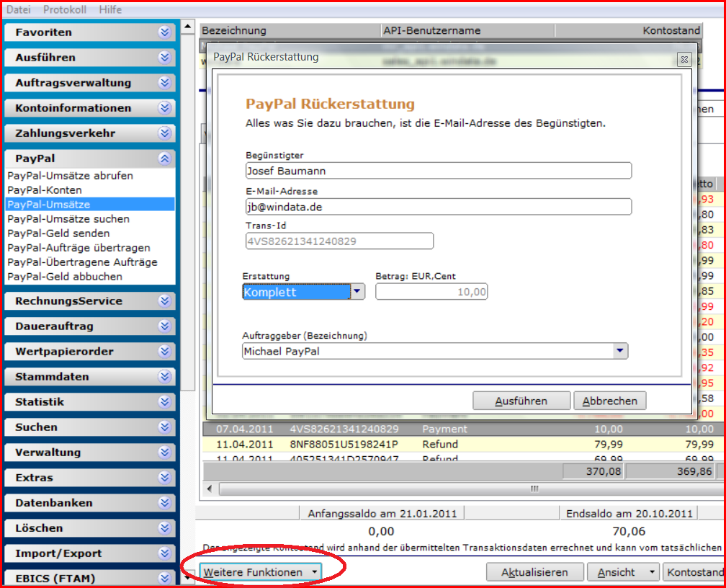Click the 369,86 total sum cell

pyautogui.click(x=671, y=472)
